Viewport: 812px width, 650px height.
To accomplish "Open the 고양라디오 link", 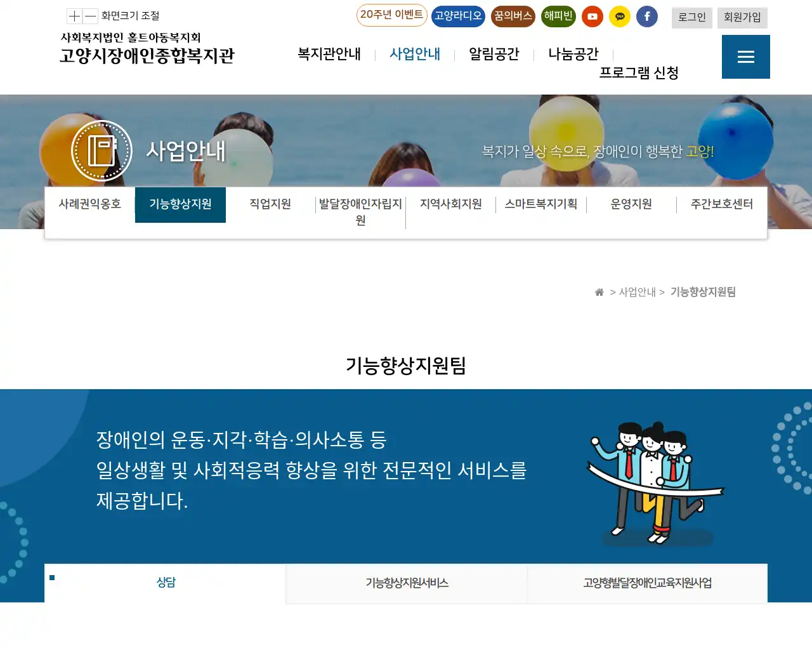I will click(458, 17).
